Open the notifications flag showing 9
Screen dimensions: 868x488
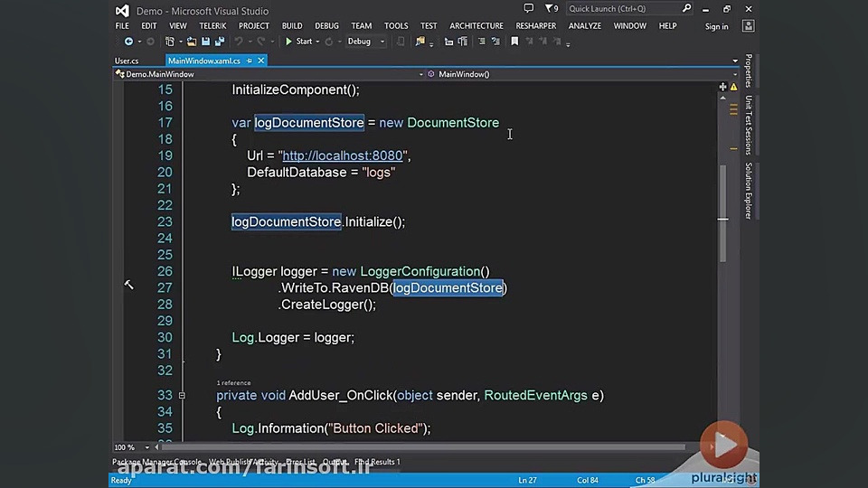pyautogui.click(x=552, y=8)
